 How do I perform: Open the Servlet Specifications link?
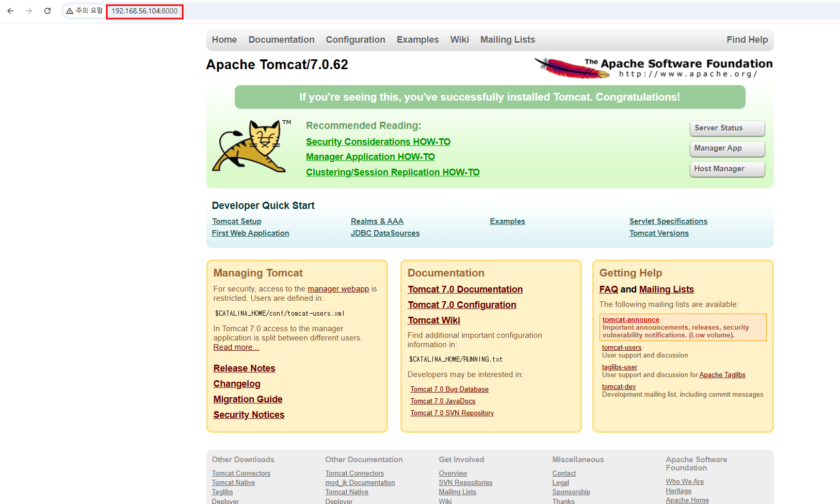click(668, 221)
